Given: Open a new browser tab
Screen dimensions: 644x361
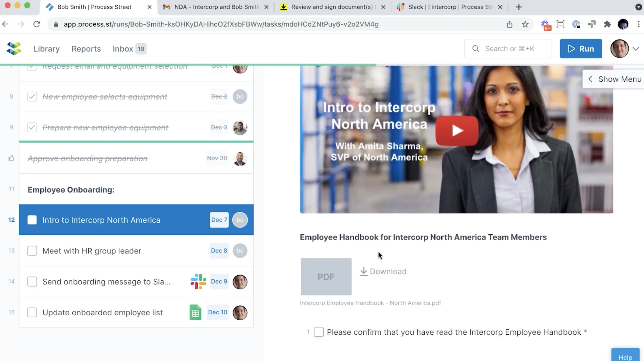Looking at the screenshot, I should [x=519, y=7].
